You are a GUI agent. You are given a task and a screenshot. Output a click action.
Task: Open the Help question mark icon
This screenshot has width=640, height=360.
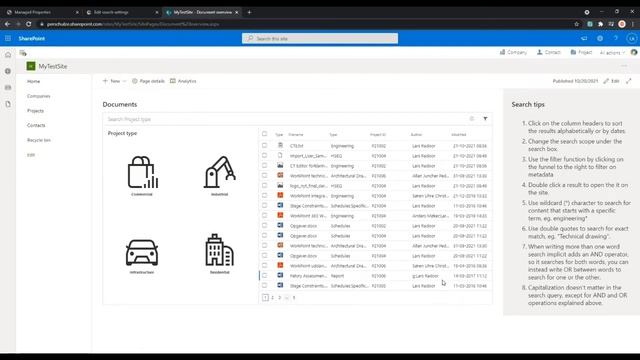[616, 38]
